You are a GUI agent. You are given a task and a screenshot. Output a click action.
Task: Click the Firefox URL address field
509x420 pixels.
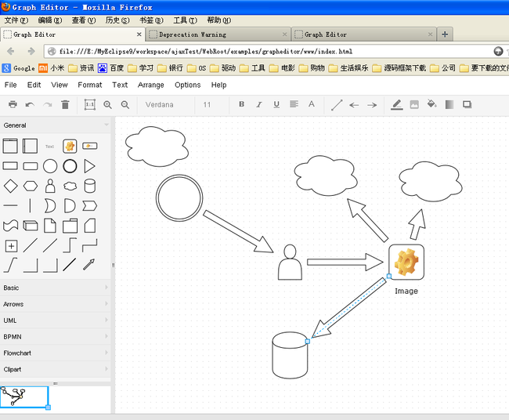[x=268, y=51]
